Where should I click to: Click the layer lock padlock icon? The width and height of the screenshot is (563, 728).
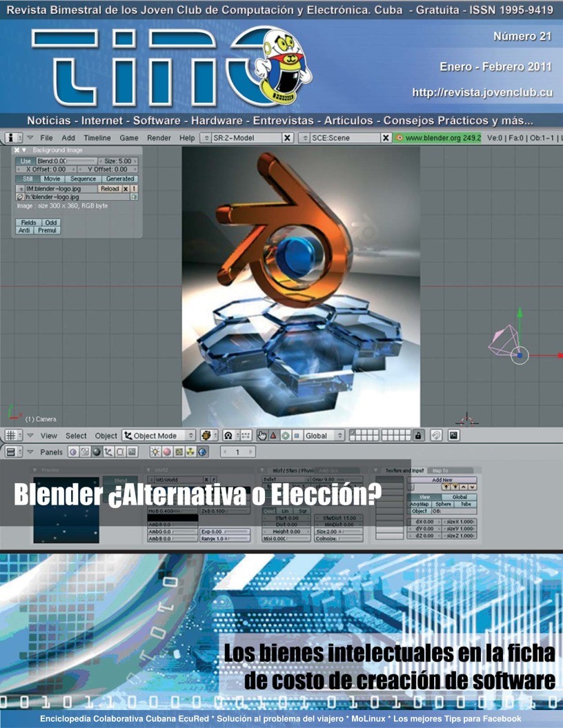click(419, 436)
